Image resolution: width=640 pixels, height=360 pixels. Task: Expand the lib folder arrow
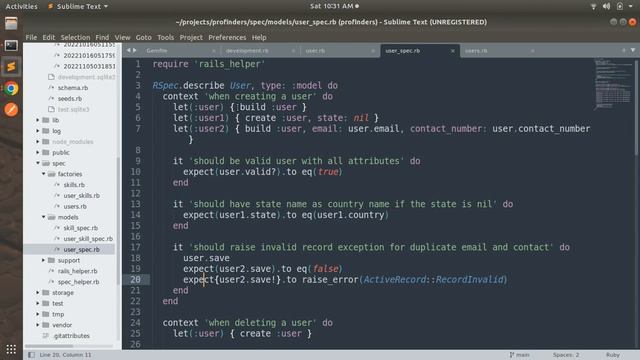tap(38, 120)
